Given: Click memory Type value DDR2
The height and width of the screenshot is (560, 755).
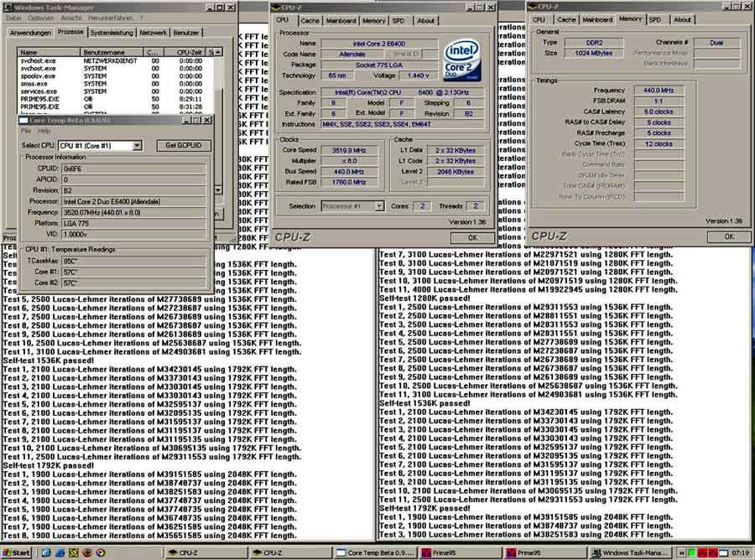Looking at the screenshot, I should click(594, 43).
